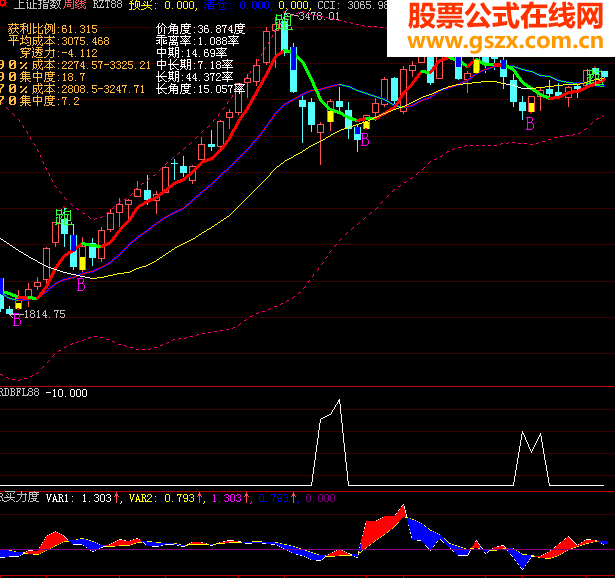Click the B marker below the mid-chart pullback low

coord(365,140)
